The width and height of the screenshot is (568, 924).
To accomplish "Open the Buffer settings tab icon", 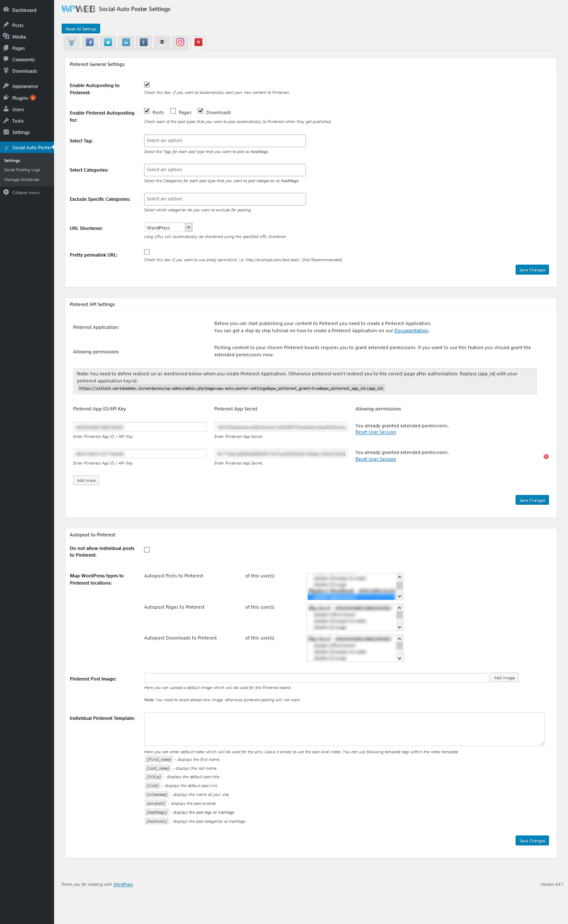I will tap(162, 42).
